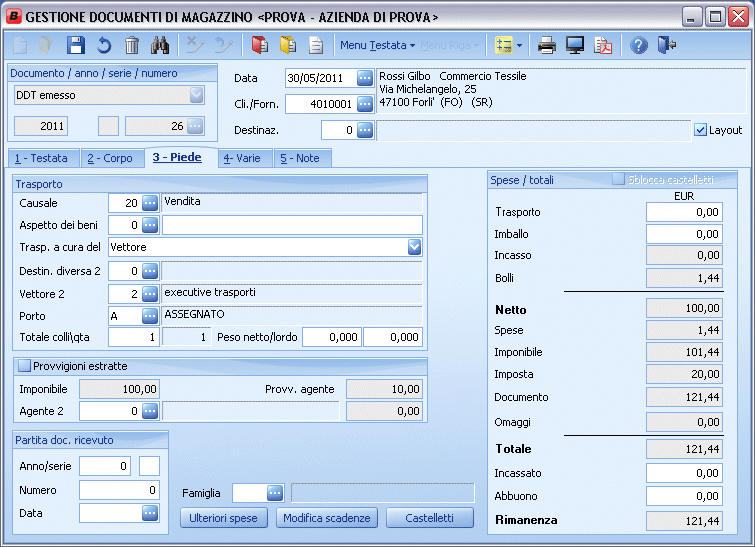This screenshot has width=755, height=547.
Task: Open the Menu Testata dropdown menu
Action: [377, 45]
